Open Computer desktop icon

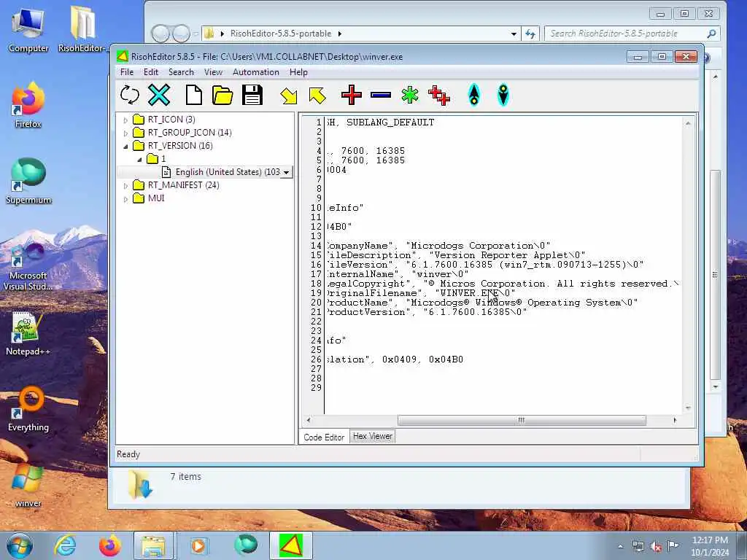(x=28, y=30)
